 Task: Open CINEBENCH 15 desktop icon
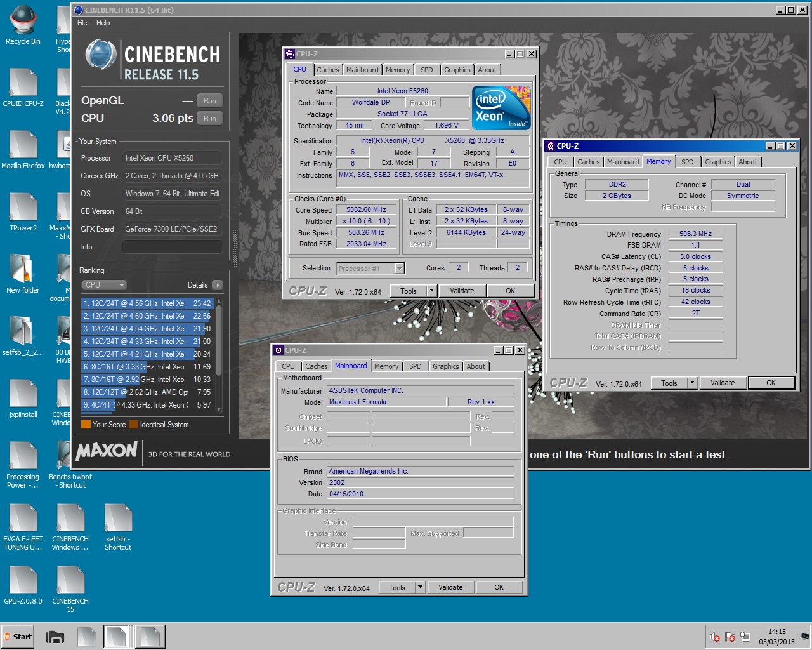tap(70, 589)
